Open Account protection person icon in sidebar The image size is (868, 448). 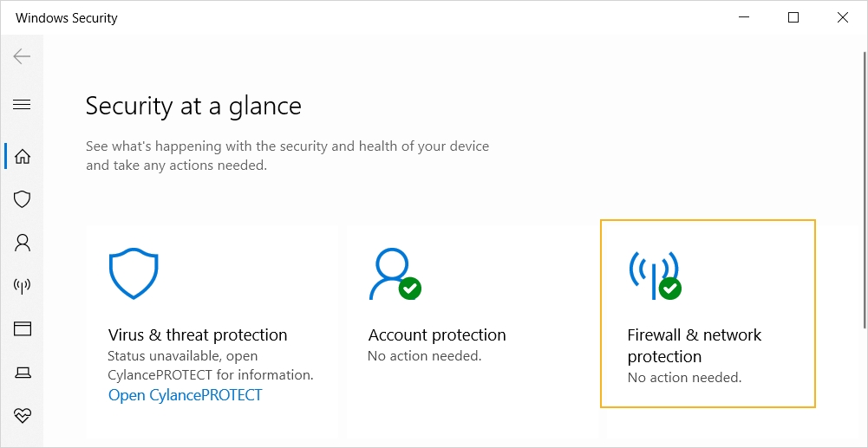coord(23,243)
